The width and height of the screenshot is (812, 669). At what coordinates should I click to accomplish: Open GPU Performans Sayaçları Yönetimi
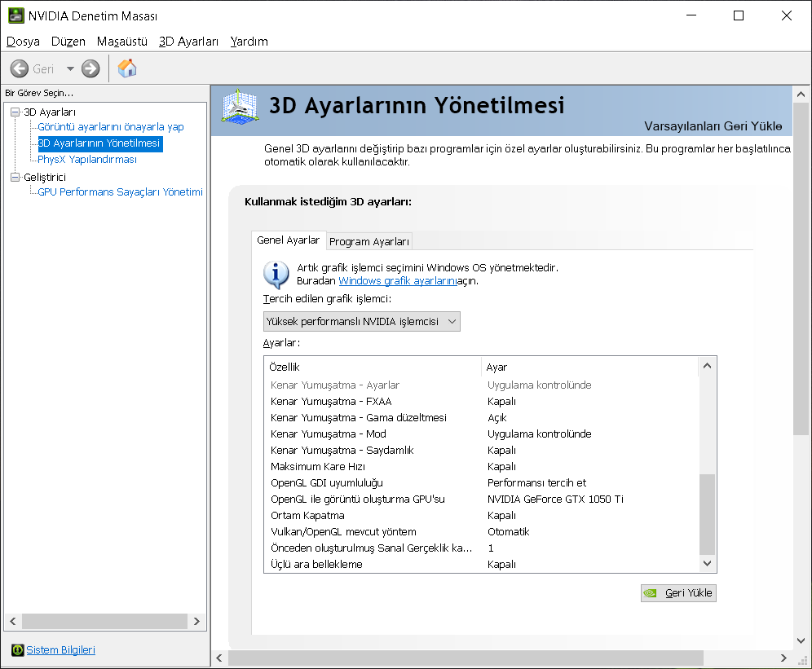pyautogui.click(x=120, y=192)
